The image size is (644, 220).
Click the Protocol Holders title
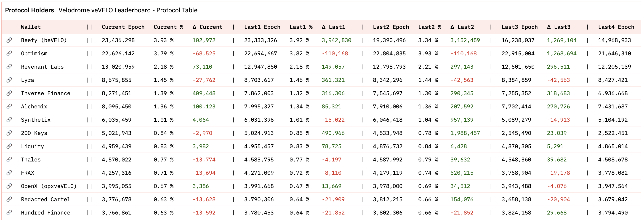pos(29,10)
